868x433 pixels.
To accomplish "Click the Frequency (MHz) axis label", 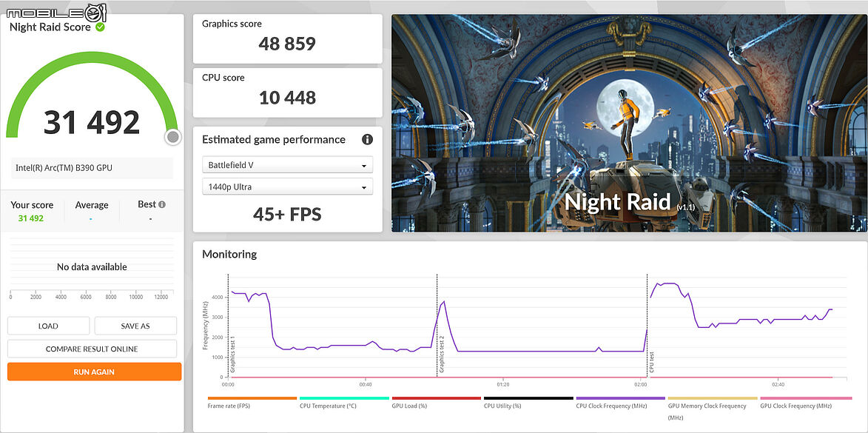I will (206, 325).
